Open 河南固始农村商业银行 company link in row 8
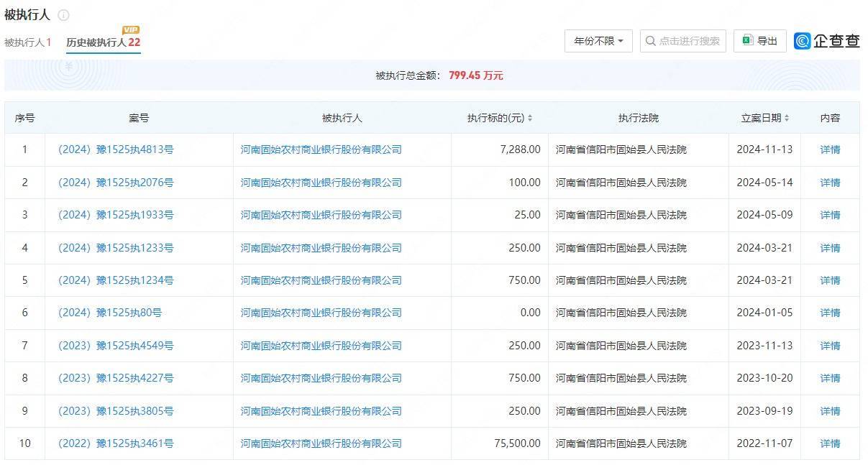The height and width of the screenshot is (465, 868). [x=321, y=378]
